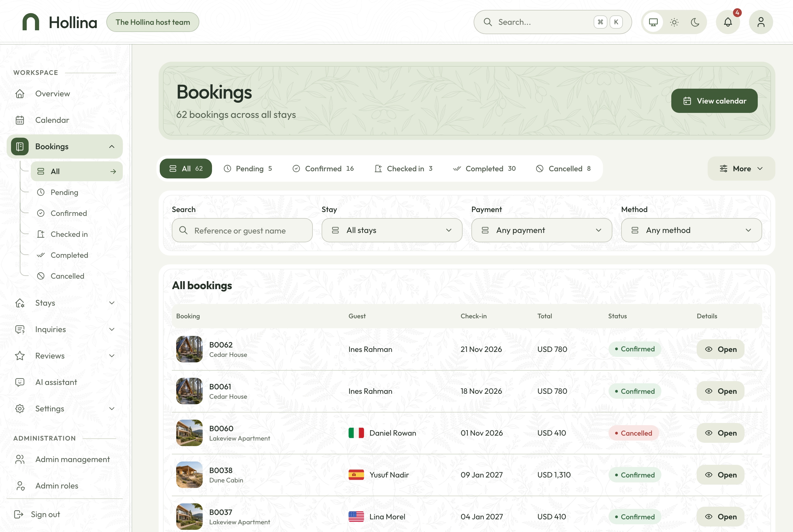
Task: Switch to light theme sun icon
Action: [674, 22]
